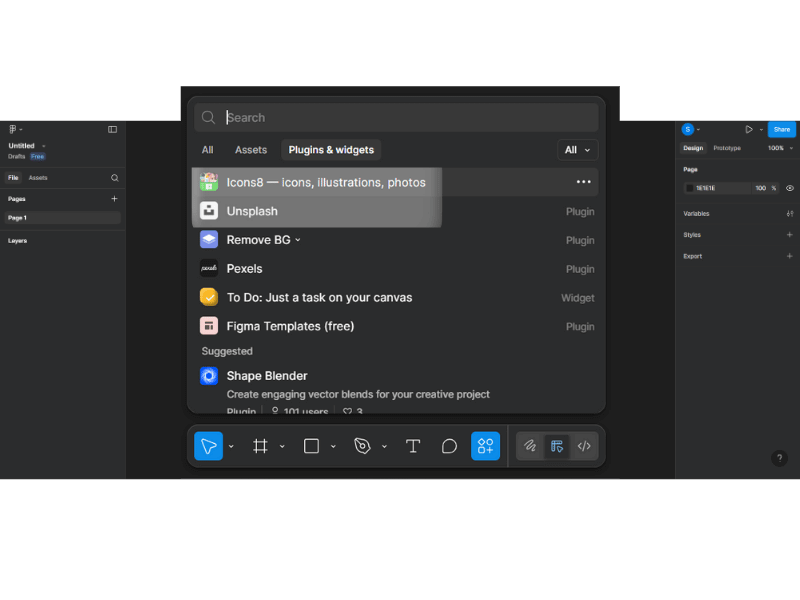Image resolution: width=800 pixels, height=600 pixels.
Task: Open Variables settings icon
Action: [790, 213]
